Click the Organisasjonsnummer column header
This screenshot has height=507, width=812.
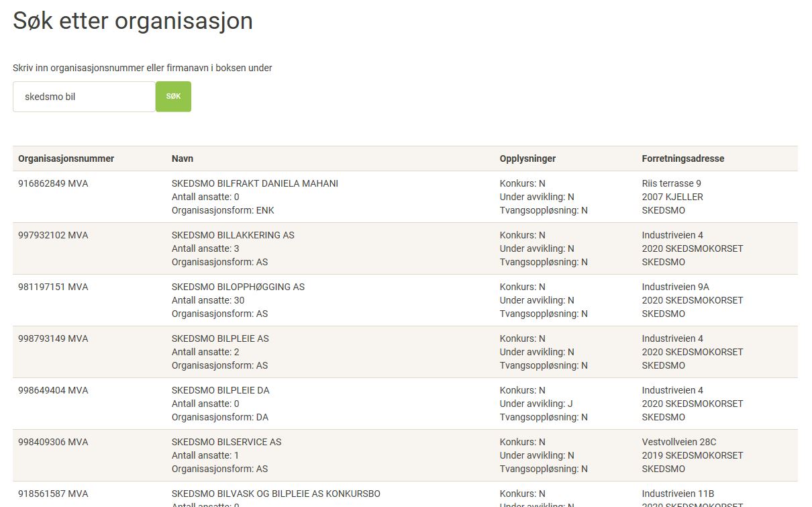pyautogui.click(x=66, y=158)
